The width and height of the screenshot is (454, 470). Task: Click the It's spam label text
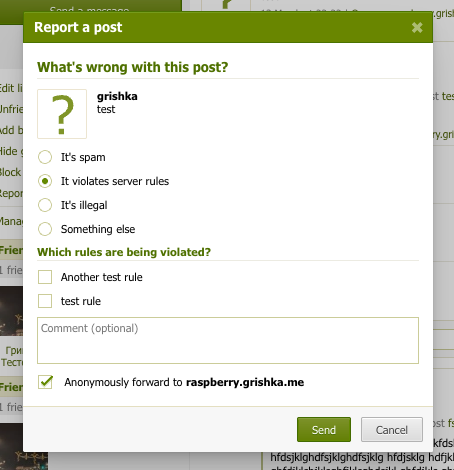(x=83, y=157)
